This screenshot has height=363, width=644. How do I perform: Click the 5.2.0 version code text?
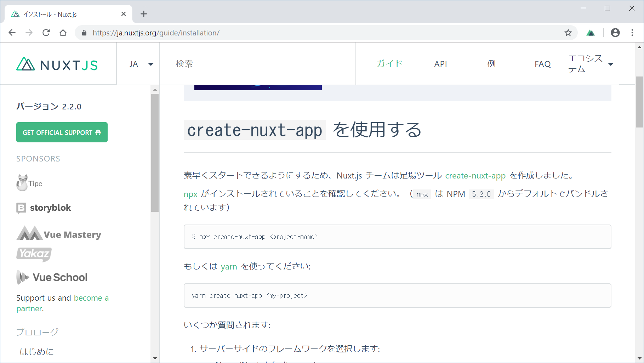pos(481,194)
